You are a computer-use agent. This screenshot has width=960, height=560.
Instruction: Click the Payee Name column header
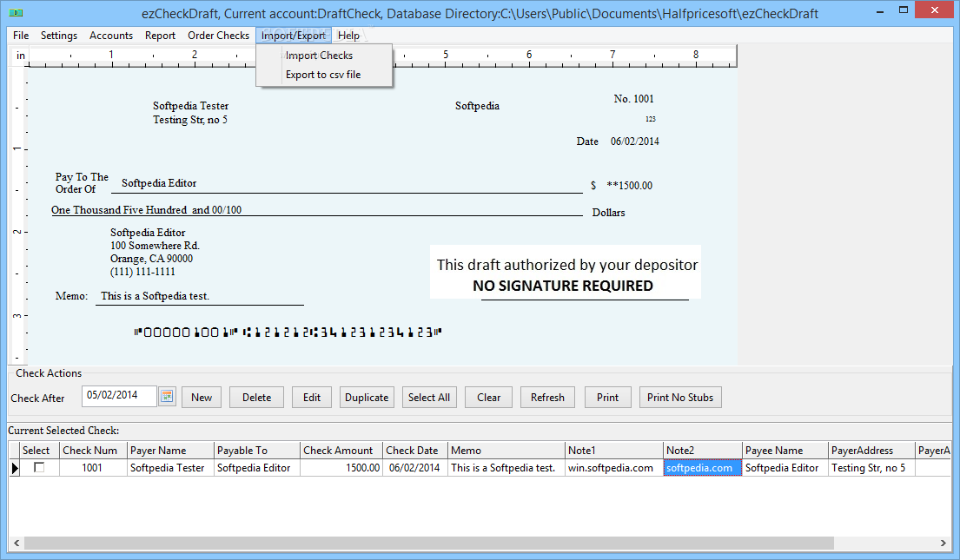[x=785, y=451]
